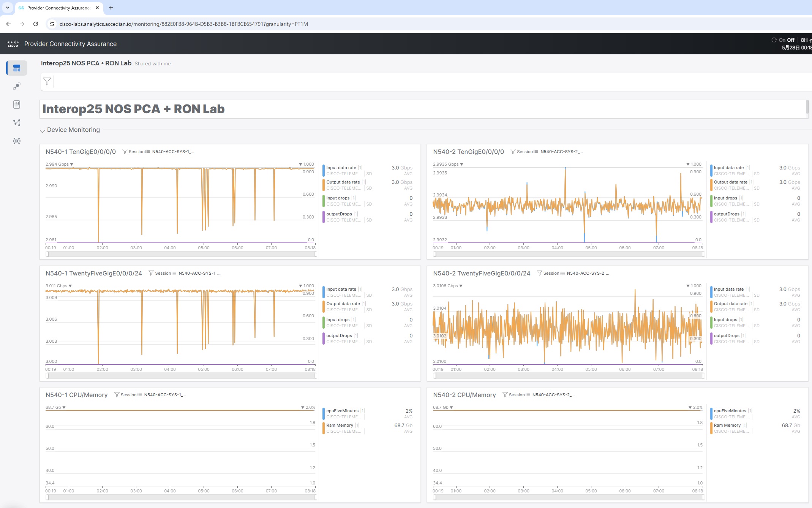Collapse the Device Monitoring section

point(42,130)
